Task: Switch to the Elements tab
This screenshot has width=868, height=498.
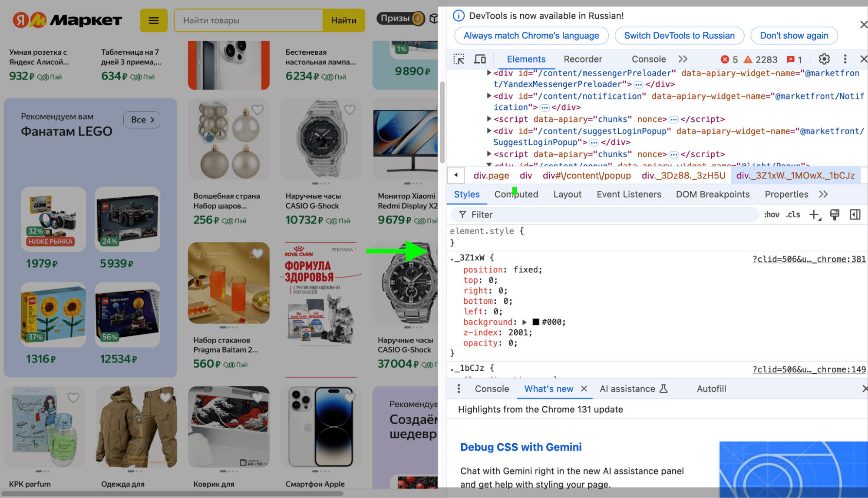Action: (x=526, y=59)
